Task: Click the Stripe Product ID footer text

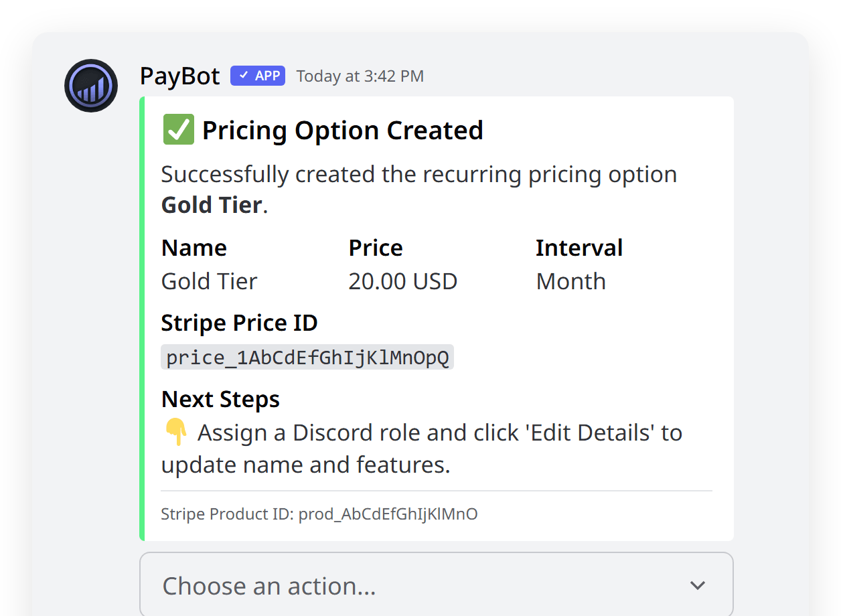Action: 319,514
